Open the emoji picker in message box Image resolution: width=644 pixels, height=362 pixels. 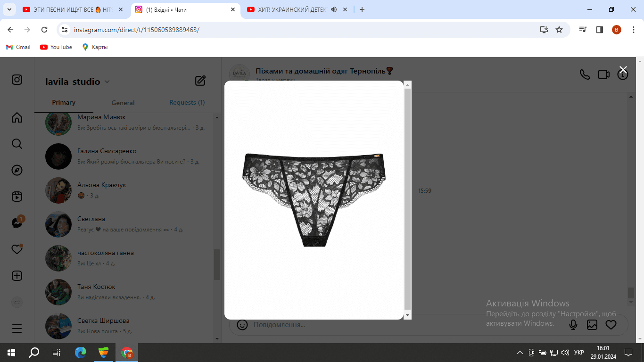[x=242, y=325]
